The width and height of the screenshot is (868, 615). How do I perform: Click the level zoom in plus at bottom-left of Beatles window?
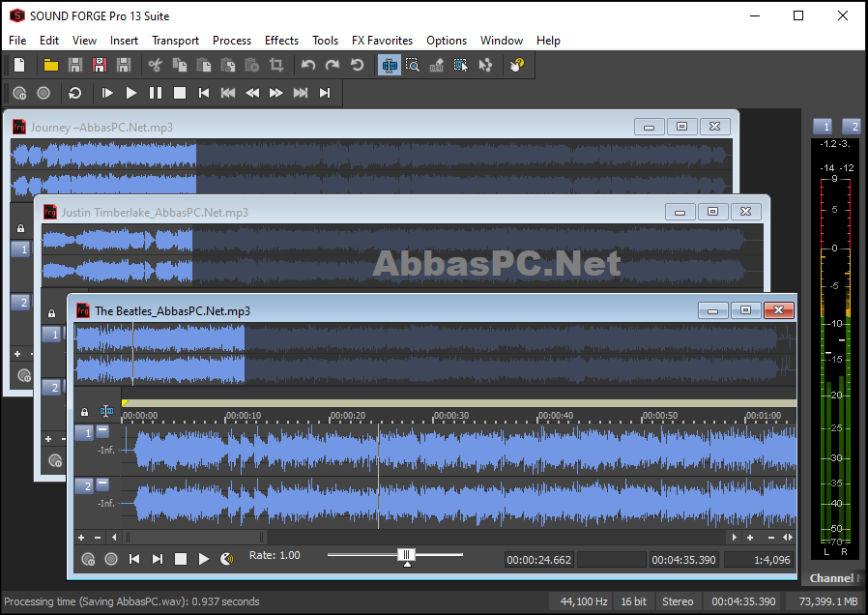(x=81, y=537)
